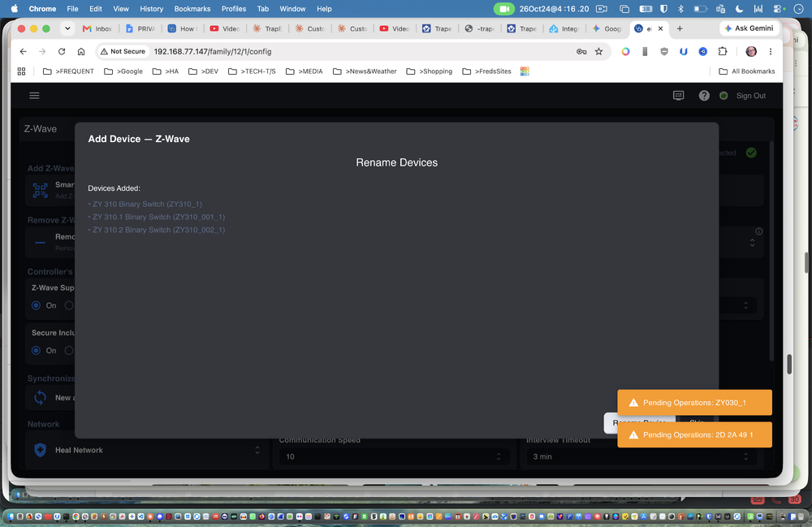Click the gray shield extension icon
This screenshot has width=812, height=527.
click(x=664, y=51)
